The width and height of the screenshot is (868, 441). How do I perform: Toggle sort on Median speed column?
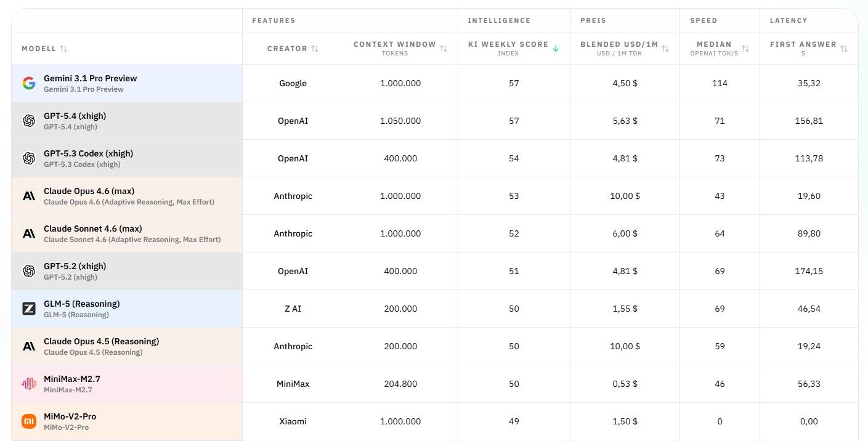pyautogui.click(x=745, y=49)
